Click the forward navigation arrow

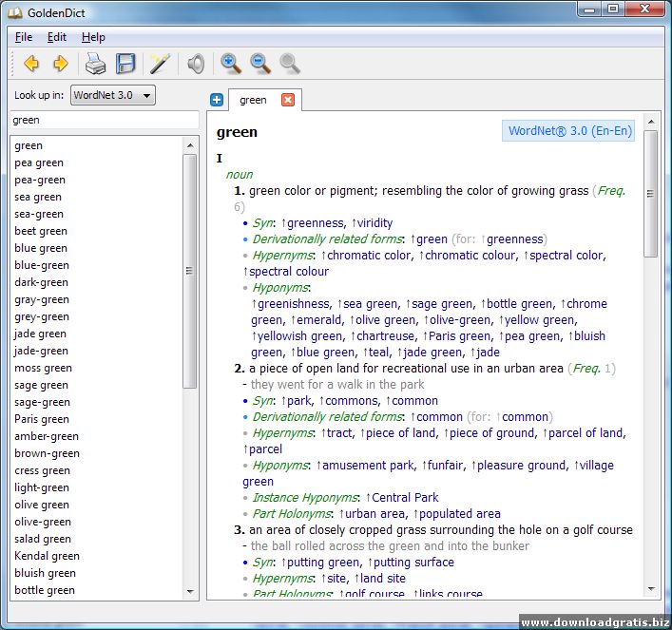coord(60,64)
